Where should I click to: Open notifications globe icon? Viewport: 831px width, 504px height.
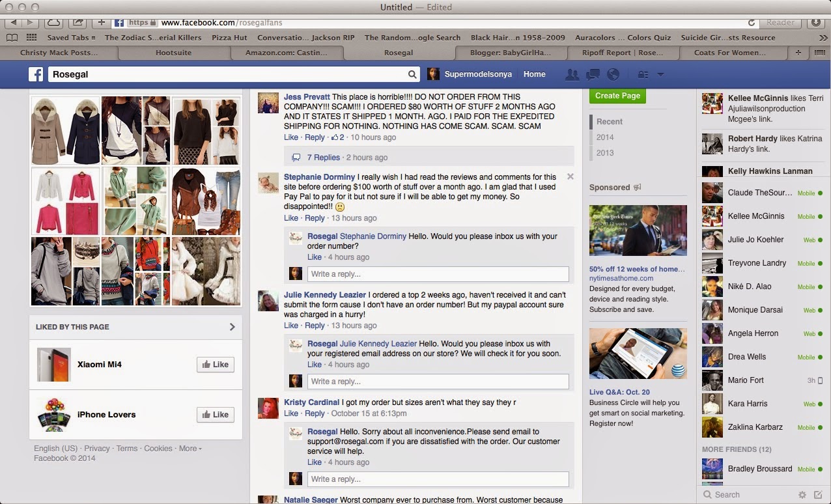click(613, 74)
